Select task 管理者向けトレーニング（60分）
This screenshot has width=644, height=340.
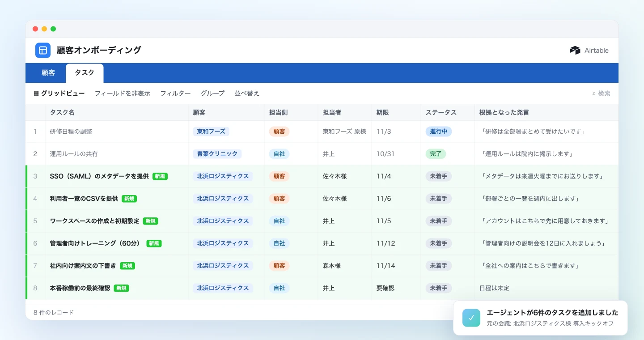(97, 243)
